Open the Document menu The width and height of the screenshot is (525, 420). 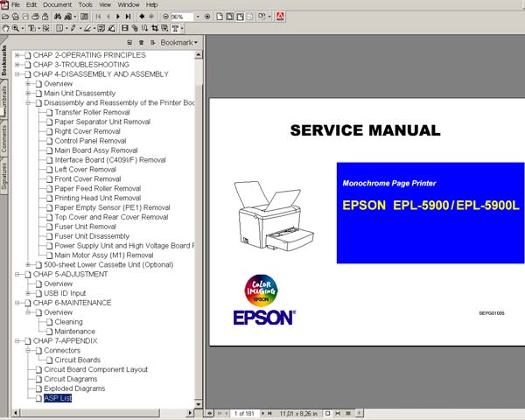pos(57,4)
